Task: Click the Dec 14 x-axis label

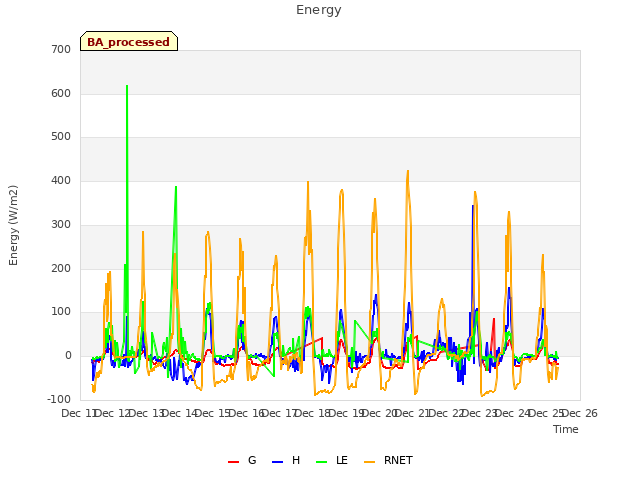Action: tap(180, 413)
